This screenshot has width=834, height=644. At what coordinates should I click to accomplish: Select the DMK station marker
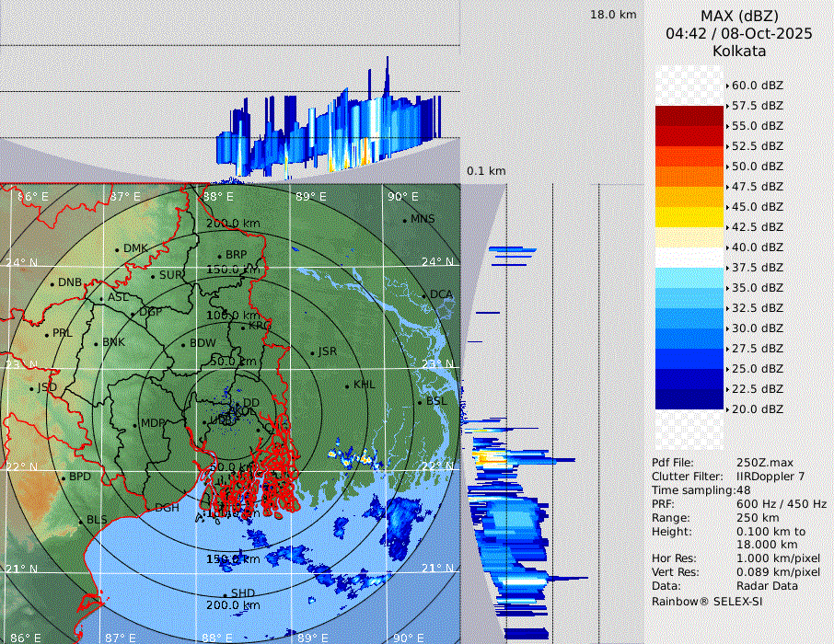click(117, 249)
